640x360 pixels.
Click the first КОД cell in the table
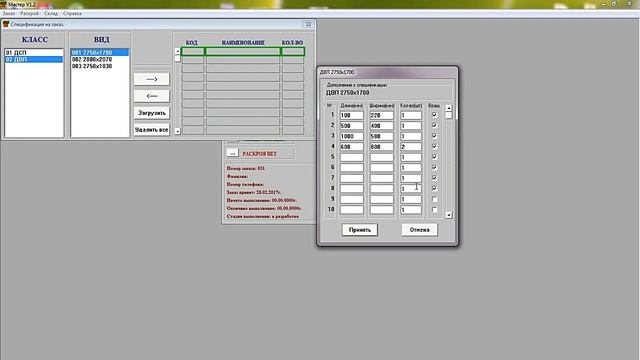(193, 51)
